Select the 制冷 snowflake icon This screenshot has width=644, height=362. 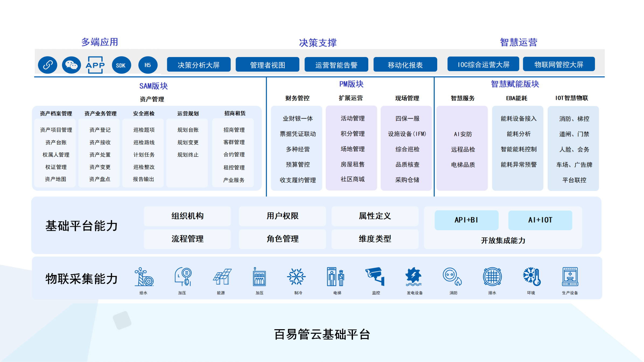pyautogui.click(x=296, y=277)
